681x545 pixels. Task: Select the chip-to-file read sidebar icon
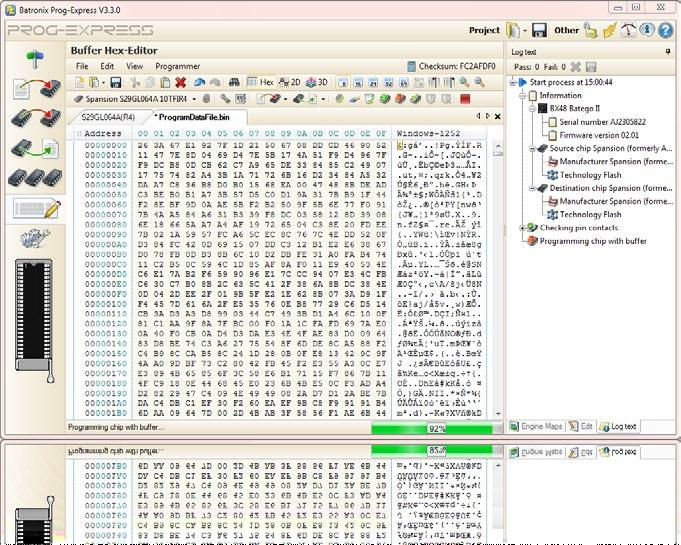[36, 149]
